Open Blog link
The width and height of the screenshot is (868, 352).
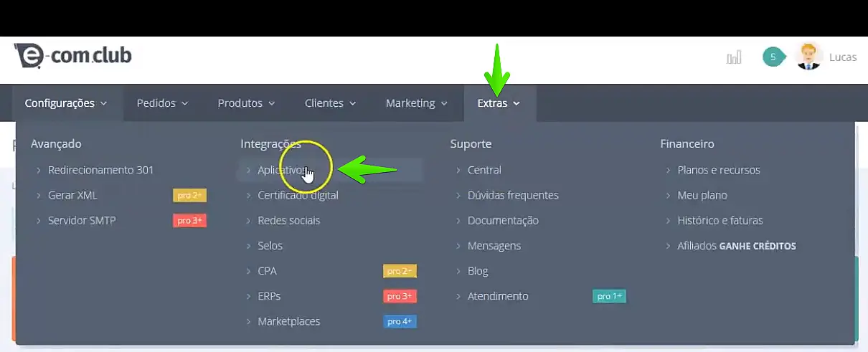point(478,271)
